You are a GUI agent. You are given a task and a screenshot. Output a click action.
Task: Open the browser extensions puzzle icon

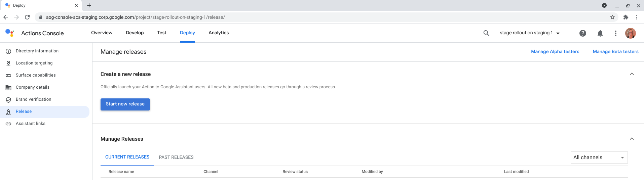[626, 17]
